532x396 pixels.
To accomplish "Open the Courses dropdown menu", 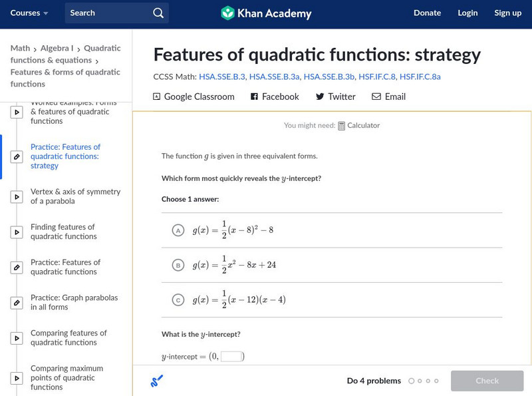I will 29,13.
